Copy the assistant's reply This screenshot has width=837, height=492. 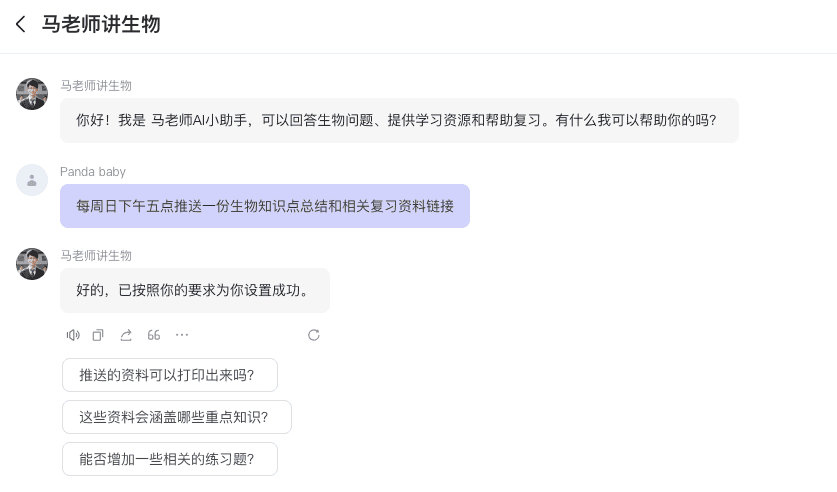point(98,335)
